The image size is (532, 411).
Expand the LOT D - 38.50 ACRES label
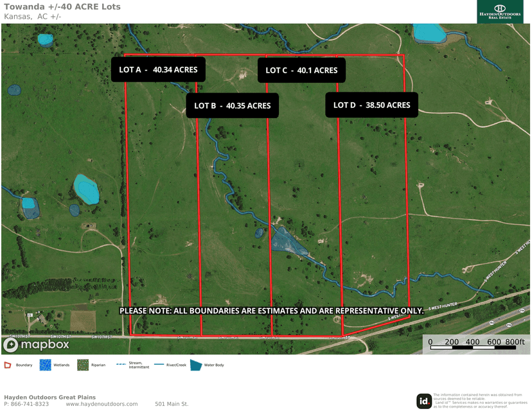point(372,105)
